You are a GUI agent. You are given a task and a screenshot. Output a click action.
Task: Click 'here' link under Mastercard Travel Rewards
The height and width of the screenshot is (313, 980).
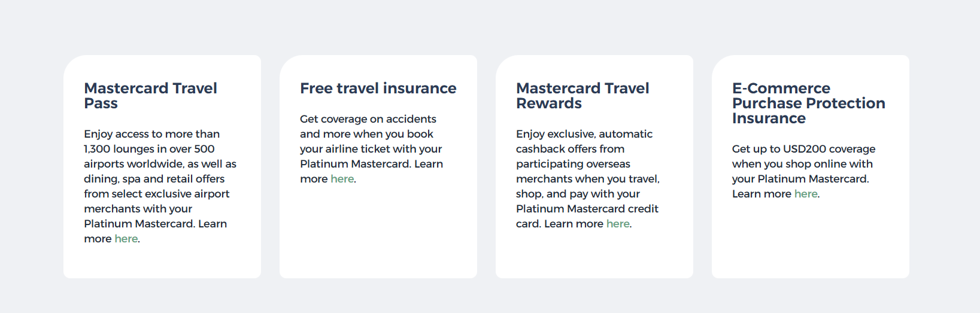pyautogui.click(x=618, y=224)
